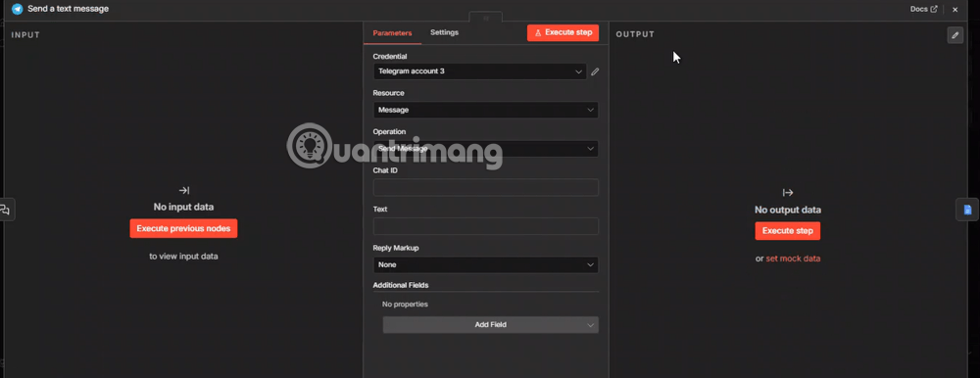The image size is (980, 378).
Task: Open the Docs external link
Action: click(924, 10)
